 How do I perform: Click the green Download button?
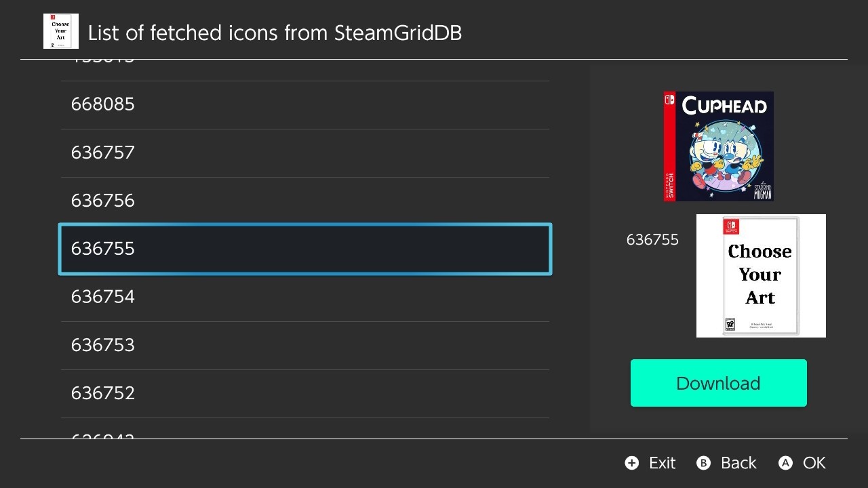719,383
